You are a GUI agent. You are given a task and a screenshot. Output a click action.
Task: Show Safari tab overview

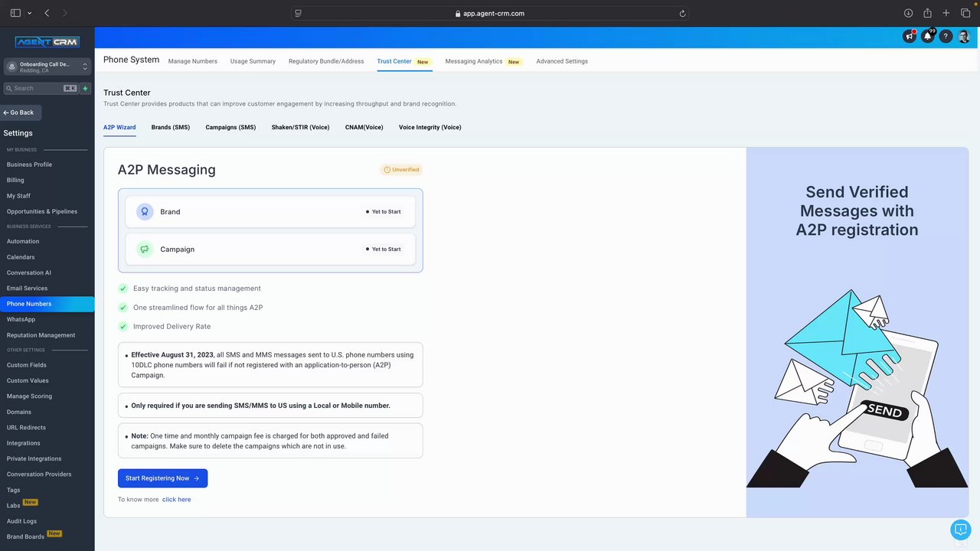point(965,13)
